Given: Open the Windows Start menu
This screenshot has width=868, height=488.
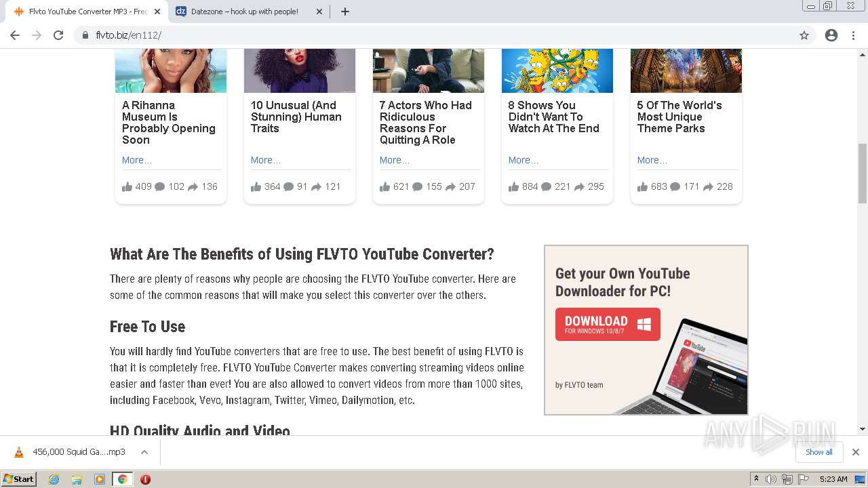Looking at the screenshot, I should click(x=19, y=479).
